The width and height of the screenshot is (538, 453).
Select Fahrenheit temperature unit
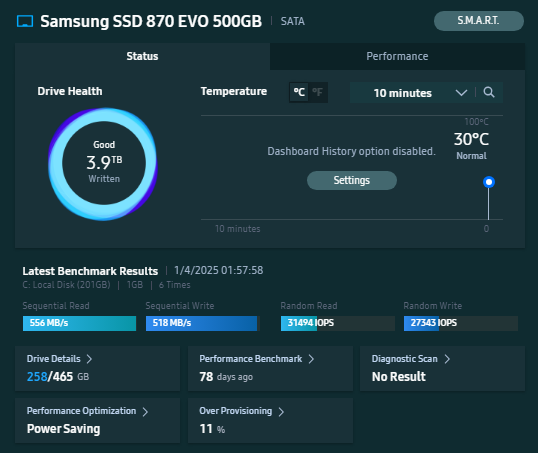pos(318,92)
